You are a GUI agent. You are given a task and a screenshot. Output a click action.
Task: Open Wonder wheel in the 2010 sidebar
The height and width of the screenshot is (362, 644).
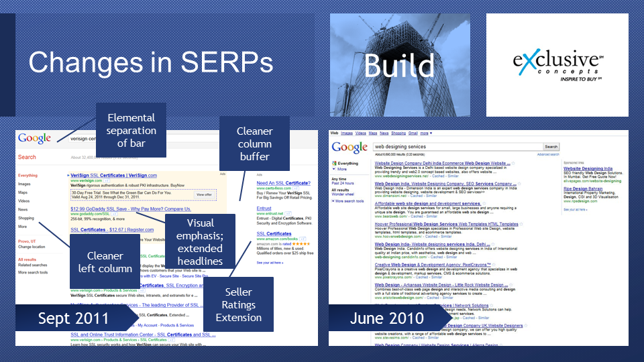point(343,194)
